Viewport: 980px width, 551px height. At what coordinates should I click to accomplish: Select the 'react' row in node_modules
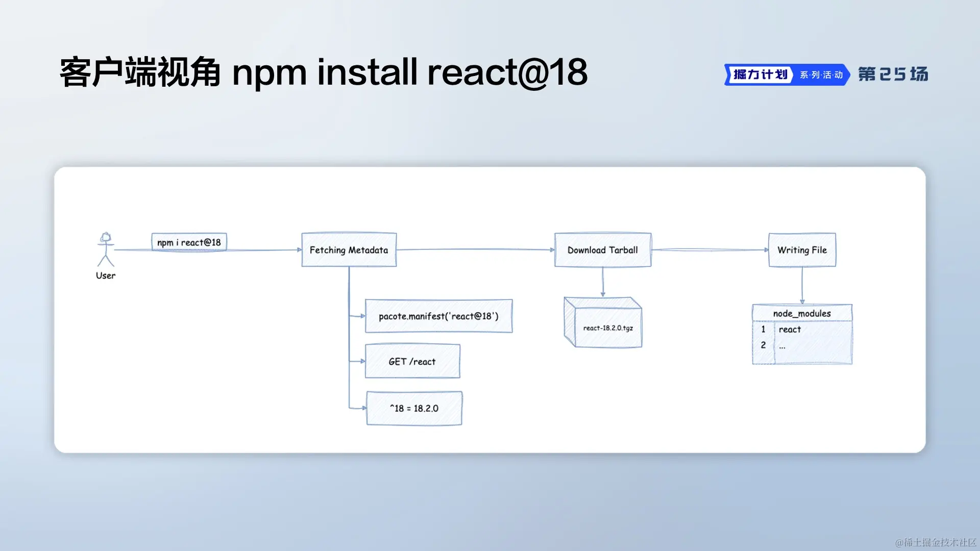pos(802,329)
